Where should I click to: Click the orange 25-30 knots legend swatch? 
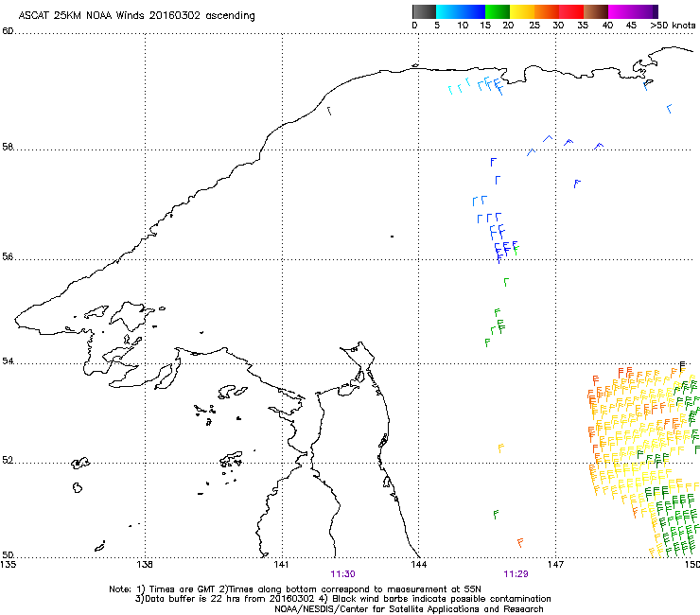coord(547,11)
